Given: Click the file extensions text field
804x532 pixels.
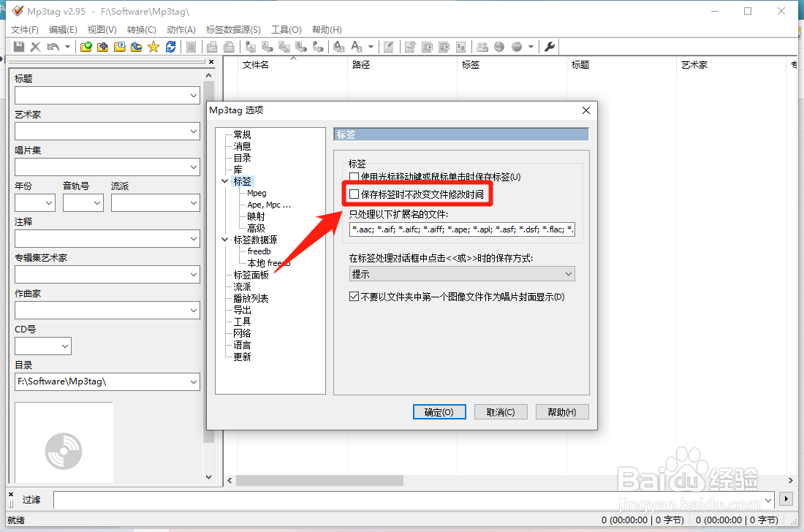Looking at the screenshot, I should (462, 229).
